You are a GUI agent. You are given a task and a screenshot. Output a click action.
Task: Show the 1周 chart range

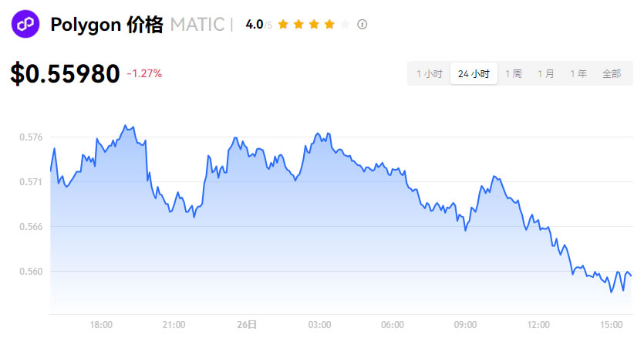[514, 74]
